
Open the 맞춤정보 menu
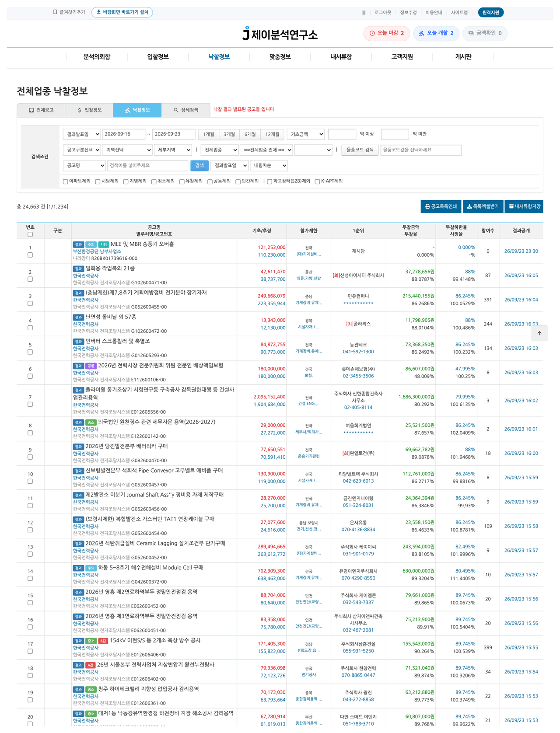click(280, 57)
